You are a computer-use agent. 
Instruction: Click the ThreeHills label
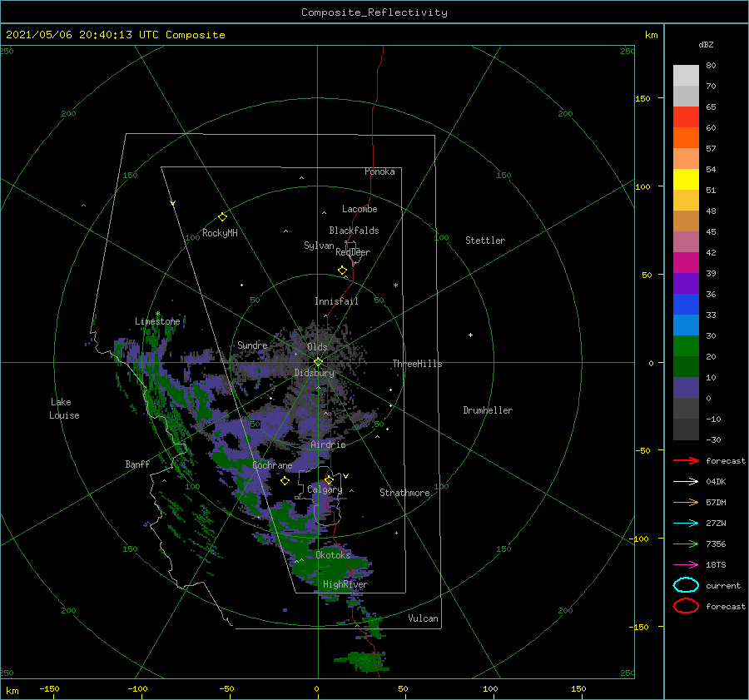click(417, 364)
